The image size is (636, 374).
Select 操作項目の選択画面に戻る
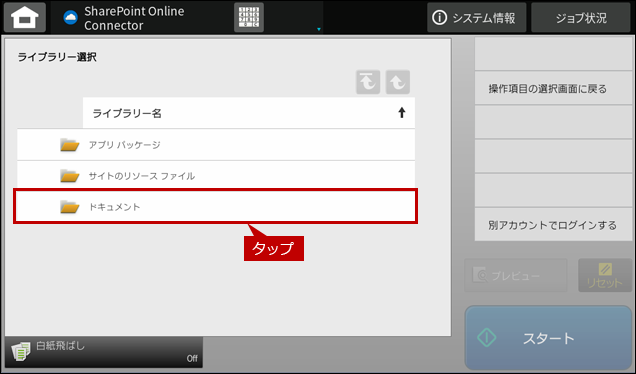point(554,88)
